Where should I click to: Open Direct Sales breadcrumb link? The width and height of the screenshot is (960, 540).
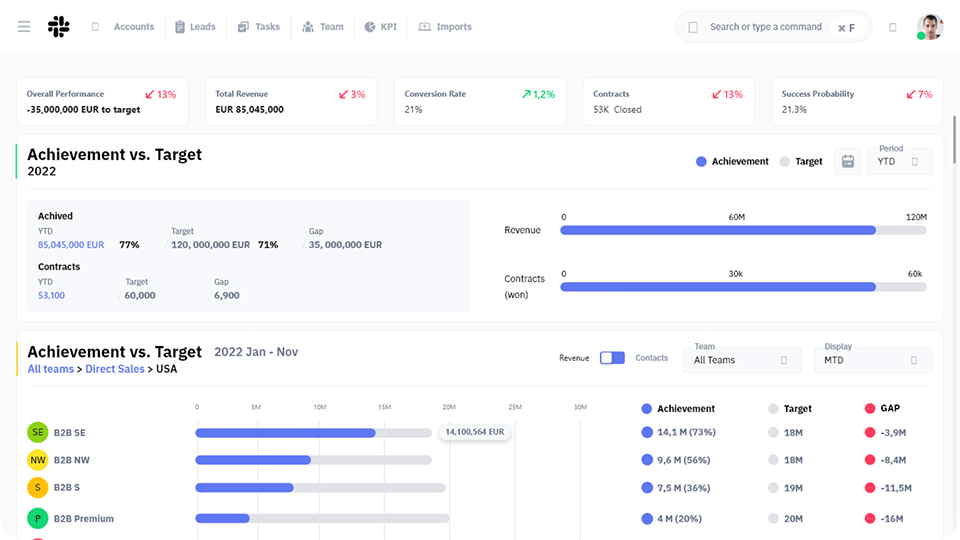(114, 369)
